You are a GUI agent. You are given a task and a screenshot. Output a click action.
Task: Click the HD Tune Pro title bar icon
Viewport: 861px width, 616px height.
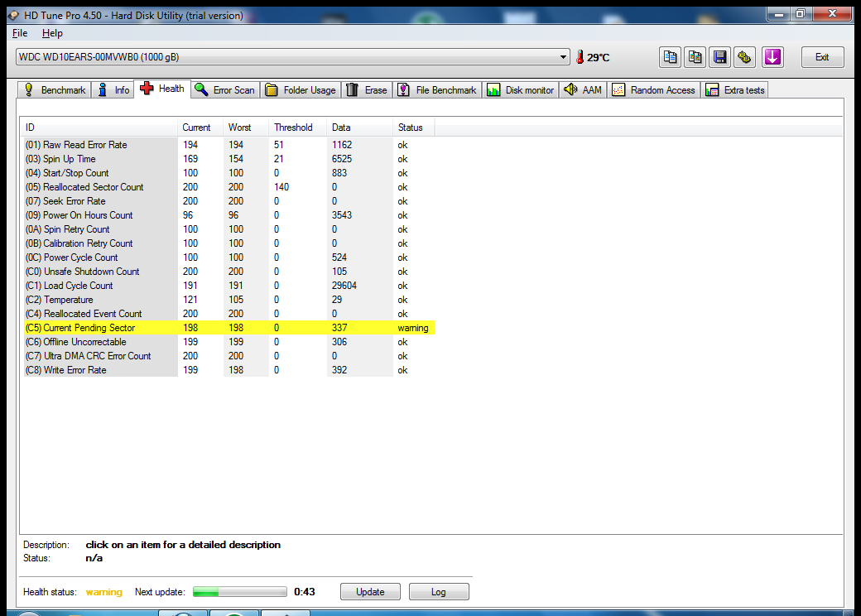14,16
